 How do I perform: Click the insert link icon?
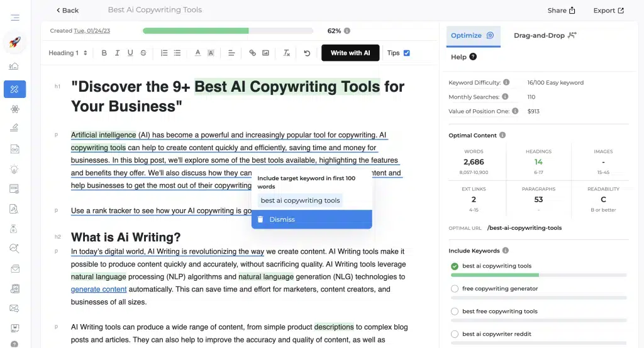click(x=253, y=53)
